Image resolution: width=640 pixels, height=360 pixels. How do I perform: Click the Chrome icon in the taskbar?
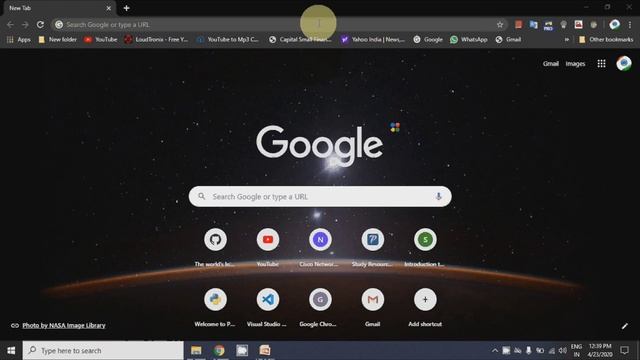(x=219, y=350)
